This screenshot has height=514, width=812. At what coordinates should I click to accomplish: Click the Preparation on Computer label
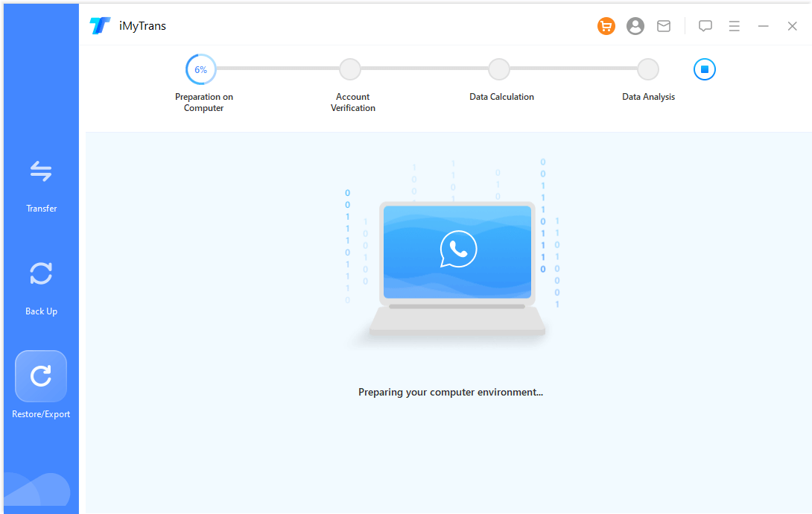[x=203, y=103]
